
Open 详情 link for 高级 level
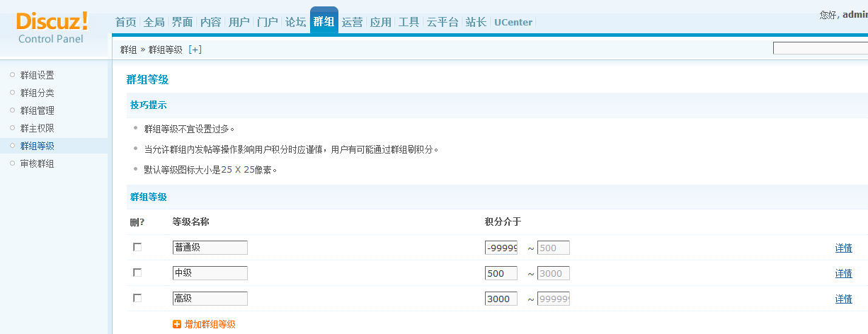[843, 299]
